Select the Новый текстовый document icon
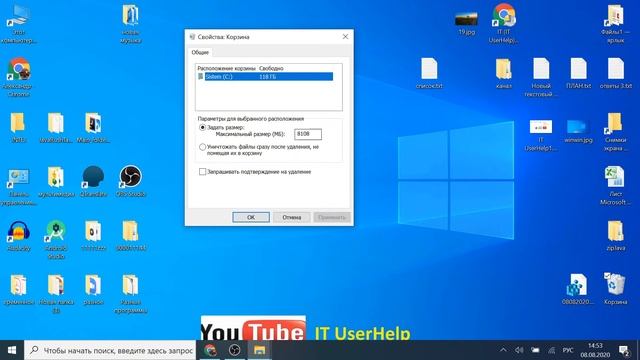640x360 pixels. 541,78
